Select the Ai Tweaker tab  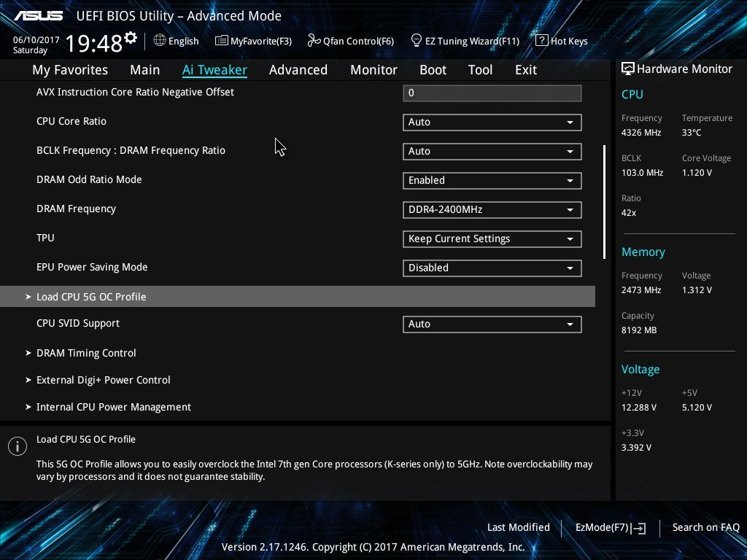pos(214,70)
